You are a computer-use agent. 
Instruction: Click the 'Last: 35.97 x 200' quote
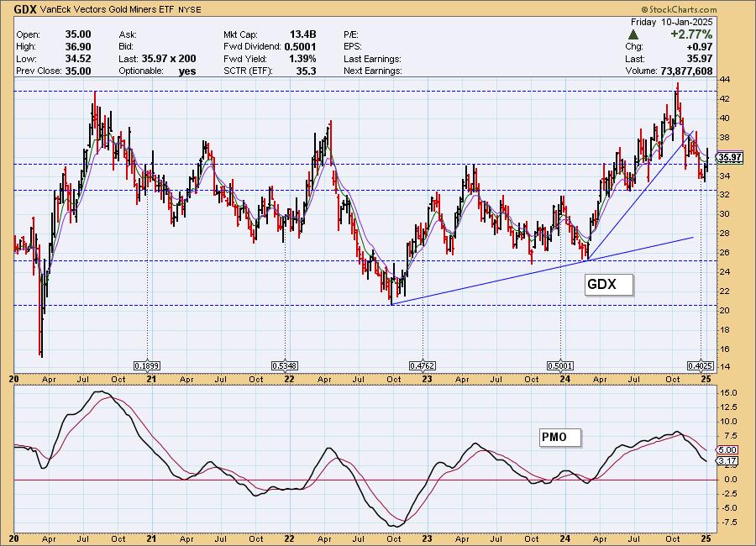coord(157,59)
